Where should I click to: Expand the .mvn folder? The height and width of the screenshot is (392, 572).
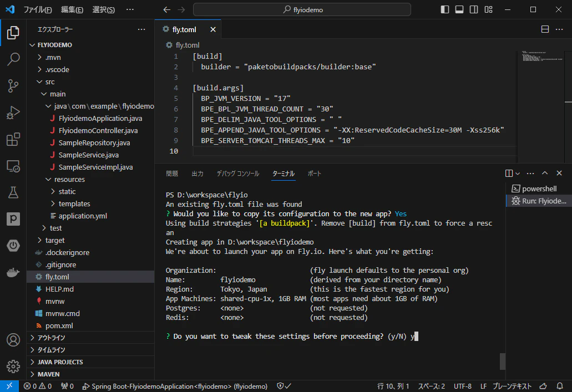[40, 57]
